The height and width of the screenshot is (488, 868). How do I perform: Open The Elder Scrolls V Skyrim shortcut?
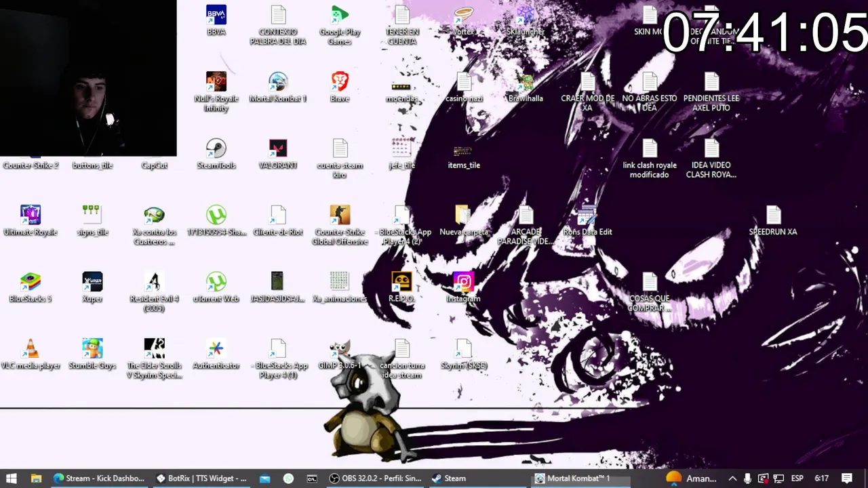point(154,359)
